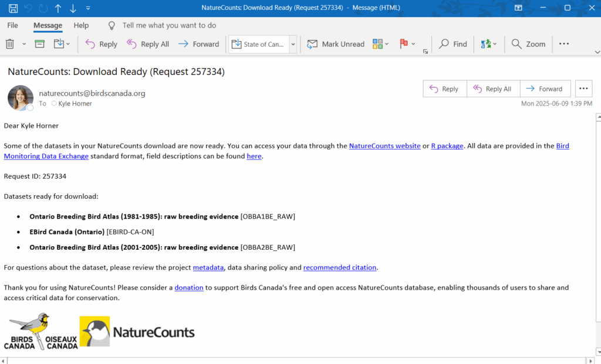Click Forward button in message header
The height and width of the screenshot is (364, 601).
545,89
